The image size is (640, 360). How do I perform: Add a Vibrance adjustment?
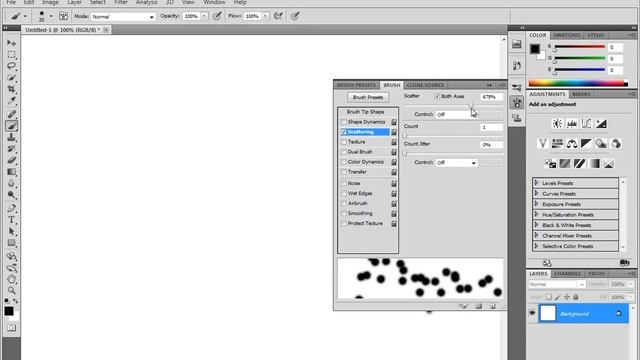tap(542, 143)
